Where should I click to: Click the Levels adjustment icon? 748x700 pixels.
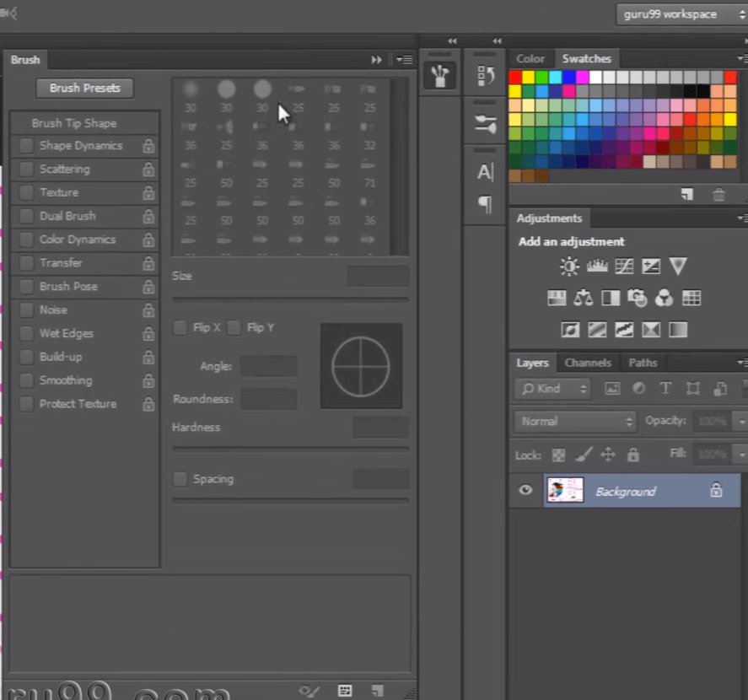click(597, 267)
